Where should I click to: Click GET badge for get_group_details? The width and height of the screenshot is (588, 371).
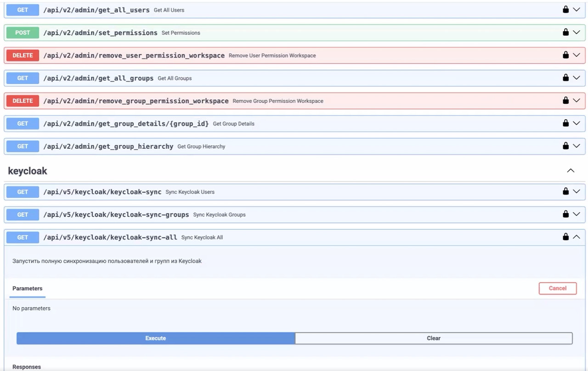pos(23,124)
